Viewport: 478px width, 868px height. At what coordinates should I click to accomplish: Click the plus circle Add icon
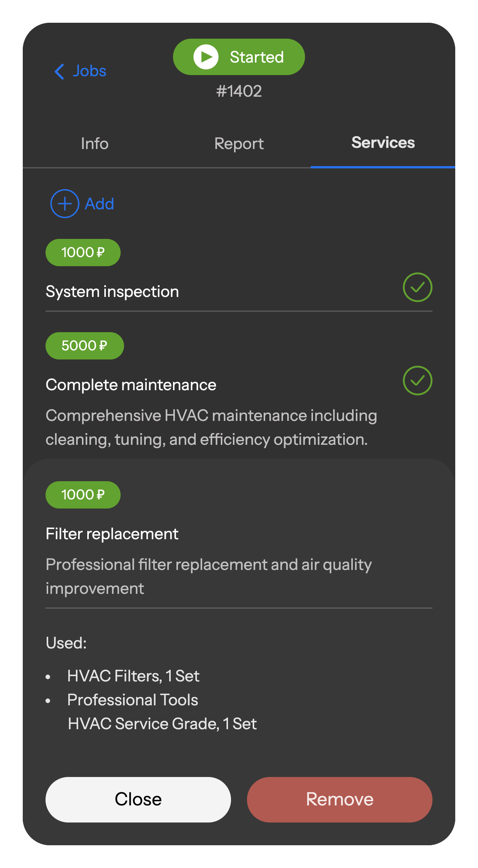[65, 204]
